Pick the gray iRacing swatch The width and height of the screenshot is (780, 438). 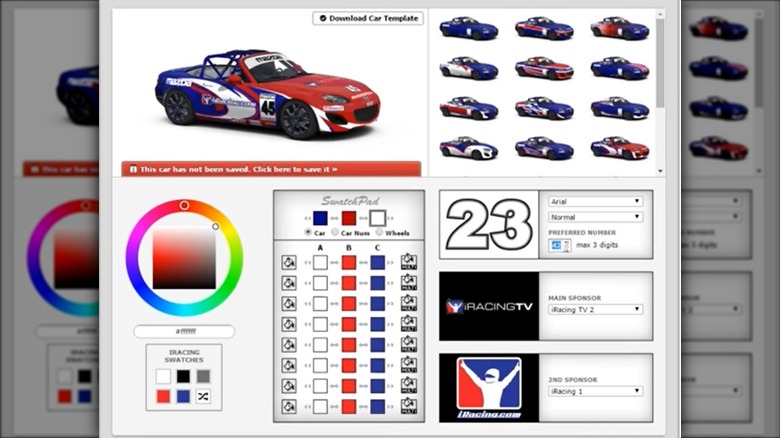(x=203, y=376)
